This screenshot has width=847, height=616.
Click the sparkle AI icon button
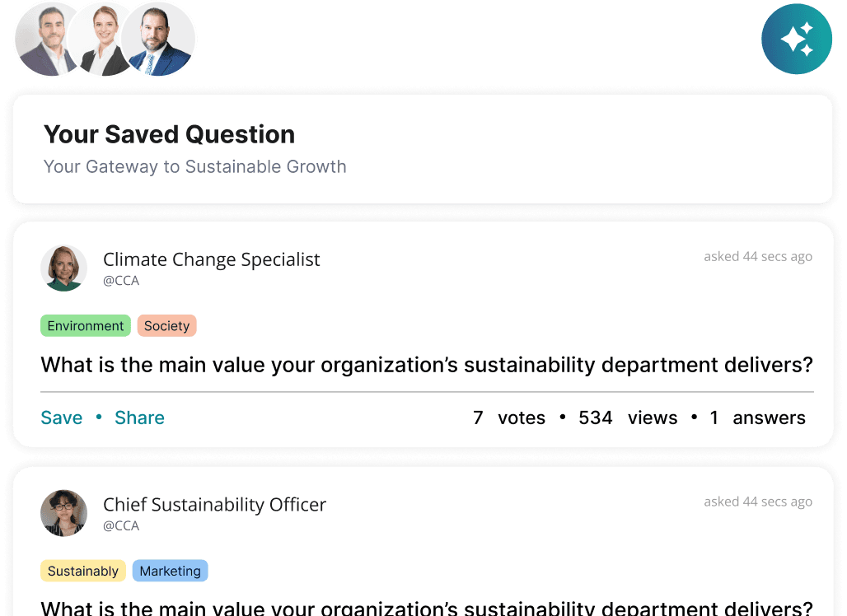[x=797, y=39]
